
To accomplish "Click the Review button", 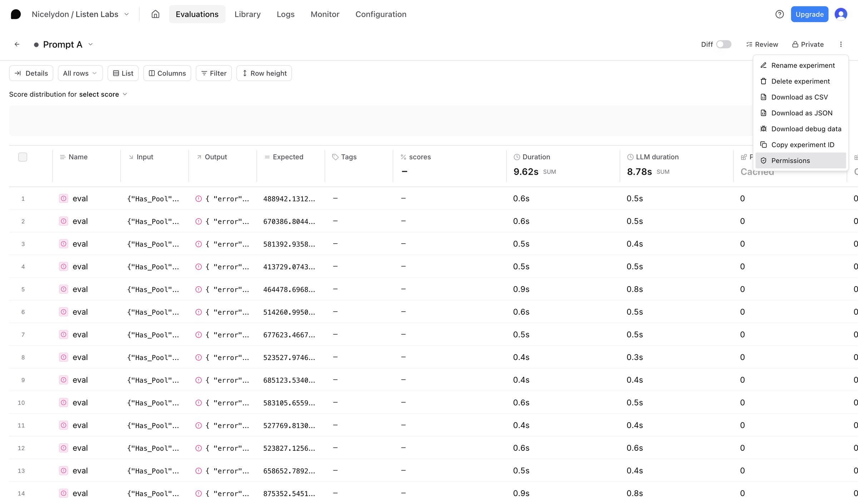I will [x=762, y=44].
